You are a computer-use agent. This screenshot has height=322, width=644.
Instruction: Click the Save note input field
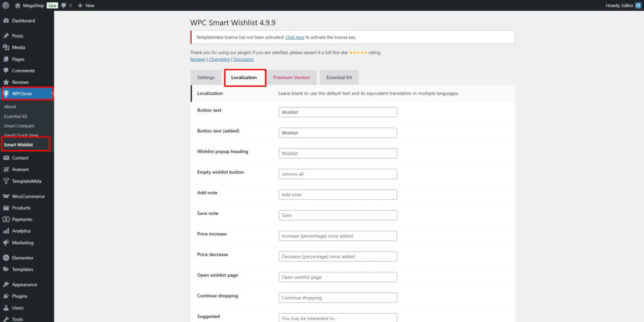pyautogui.click(x=338, y=215)
